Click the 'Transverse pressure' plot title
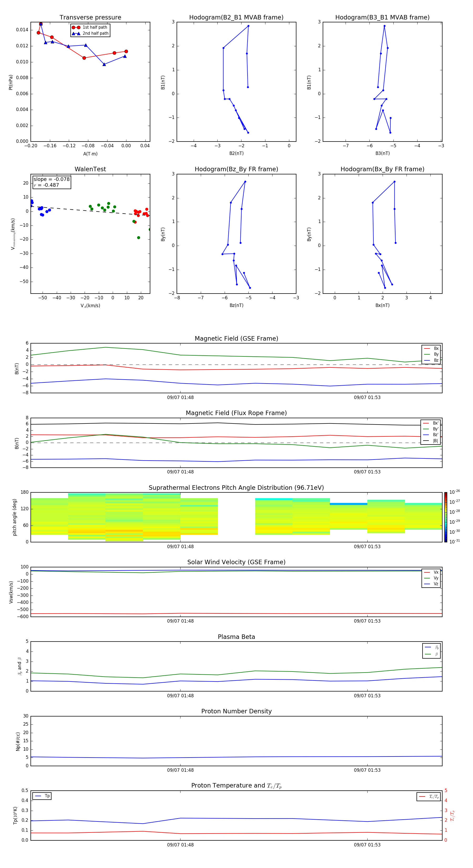The width and height of the screenshot is (473, 868). pos(90,18)
